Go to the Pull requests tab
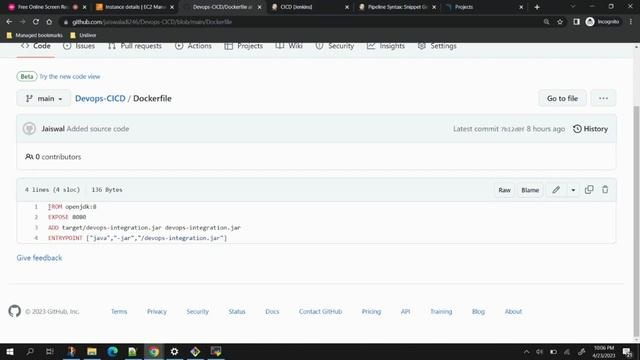The width and height of the screenshot is (640, 360). tap(135, 46)
